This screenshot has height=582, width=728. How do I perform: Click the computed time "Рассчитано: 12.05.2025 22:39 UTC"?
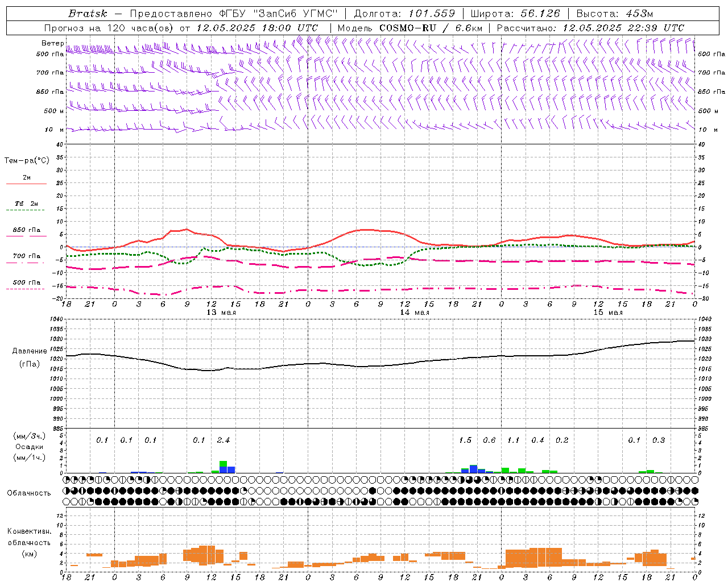[x=590, y=28]
